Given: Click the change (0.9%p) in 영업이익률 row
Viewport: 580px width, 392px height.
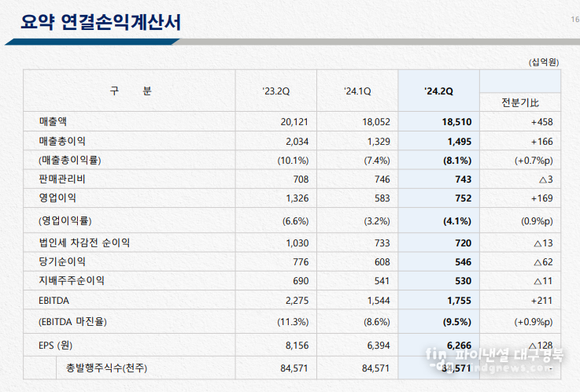Looking at the screenshot, I should pyautogui.click(x=537, y=221).
